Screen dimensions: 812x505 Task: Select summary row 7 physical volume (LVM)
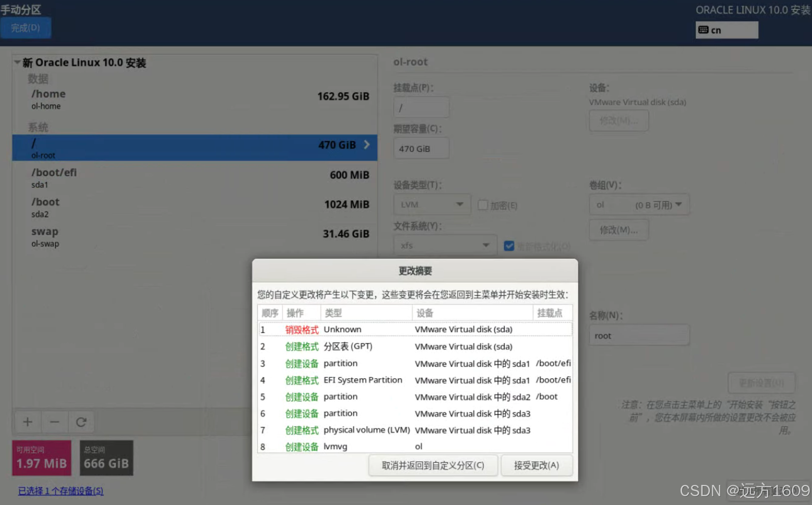pos(415,430)
